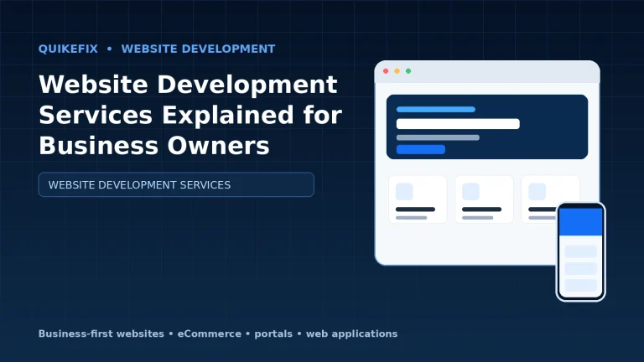This screenshot has height=362, width=644.
Task: Click the middle card's square icon
Action: 470,192
